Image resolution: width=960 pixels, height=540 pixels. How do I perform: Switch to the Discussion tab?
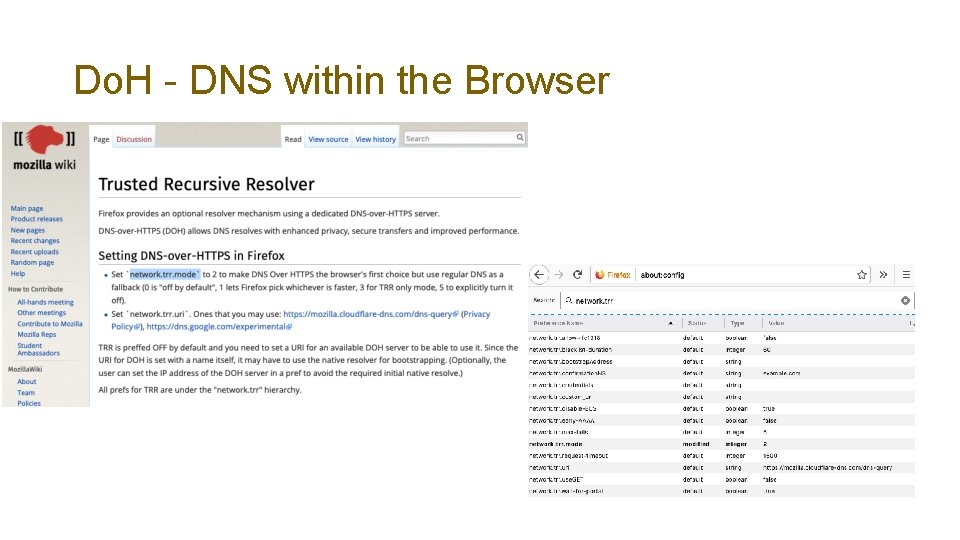(x=134, y=140)
